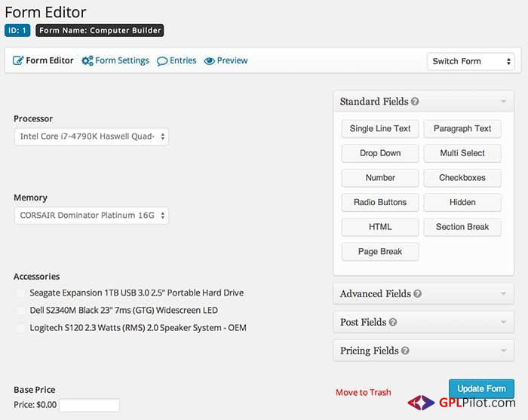Click the Entries speech bubble icon
Image resolution: width=528 pixels, height=420 pixels.
(x=162, y=61)
